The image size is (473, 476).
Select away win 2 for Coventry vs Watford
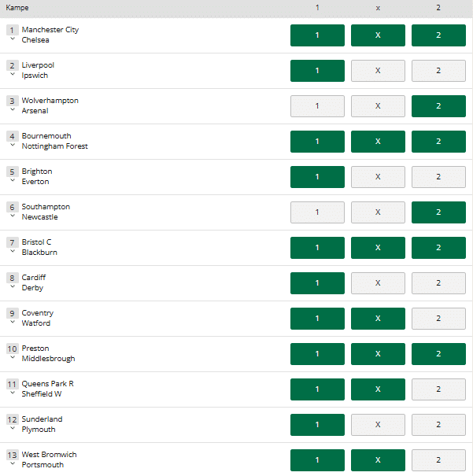pos(438,319)
